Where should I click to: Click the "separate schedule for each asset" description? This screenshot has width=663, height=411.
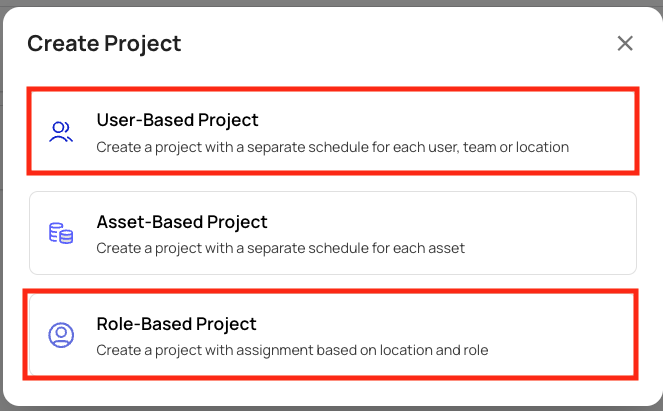[x=356, y=248]
